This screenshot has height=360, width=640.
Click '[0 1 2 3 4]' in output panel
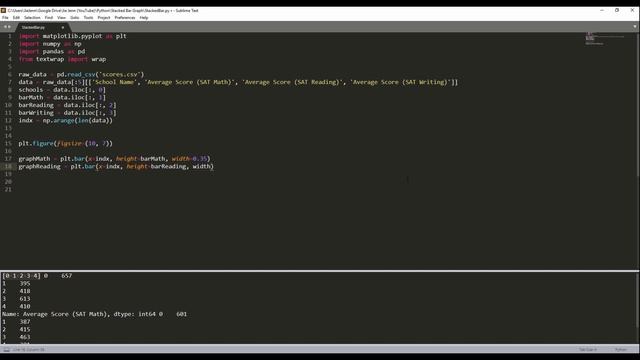point(21,276)
